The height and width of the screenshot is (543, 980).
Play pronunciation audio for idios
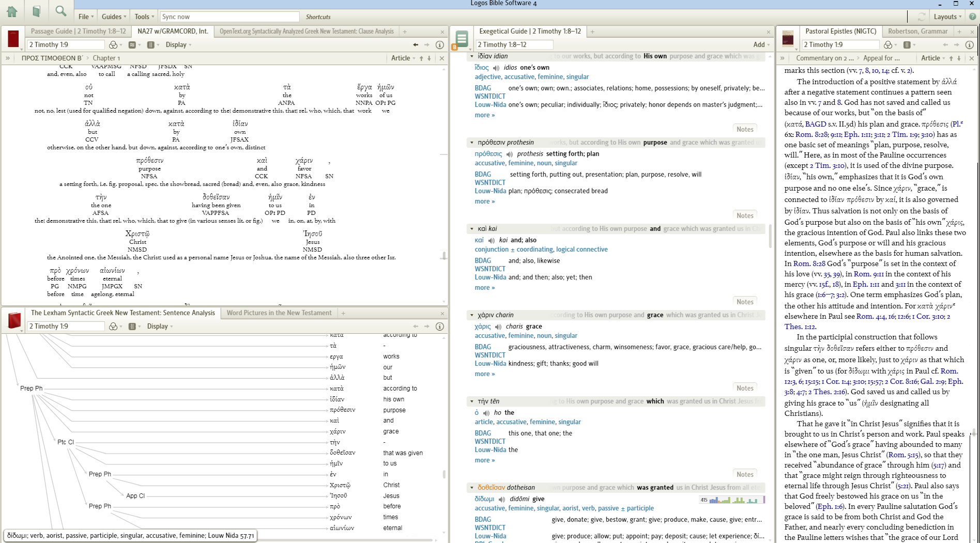[x=496, y=68]
